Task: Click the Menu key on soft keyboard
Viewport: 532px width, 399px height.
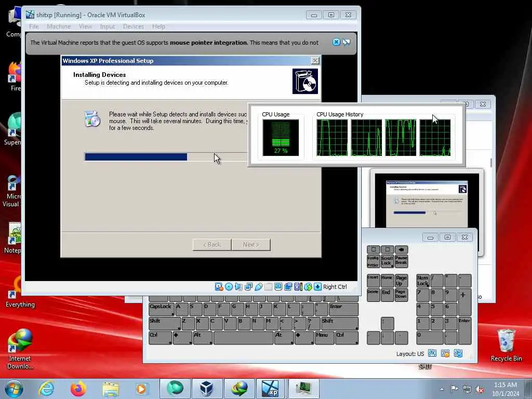Action: point(324,338)
